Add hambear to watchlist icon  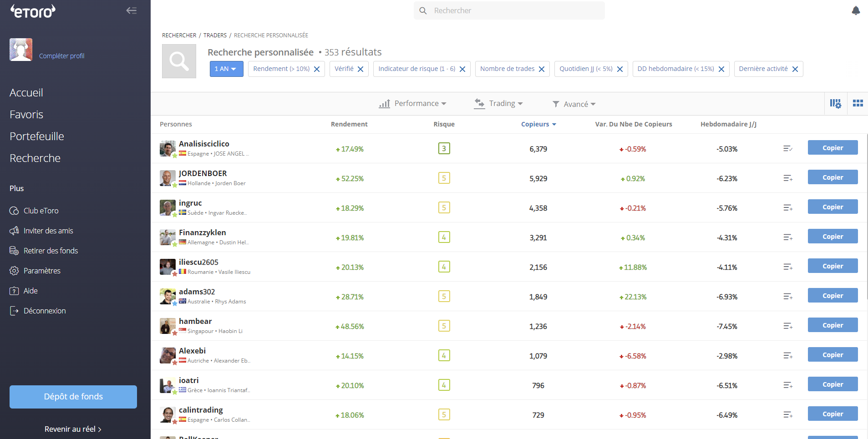click(x=788, y=326)
